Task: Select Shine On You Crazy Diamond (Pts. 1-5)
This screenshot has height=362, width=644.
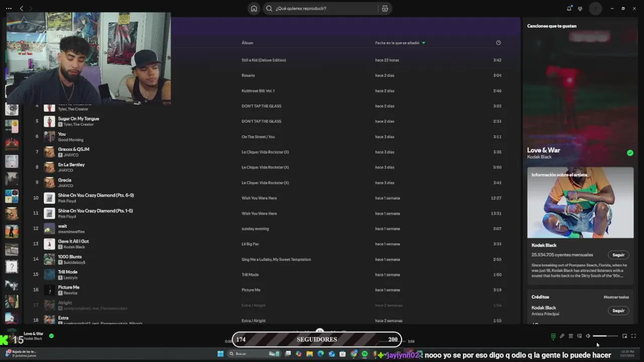Action: 95,211
